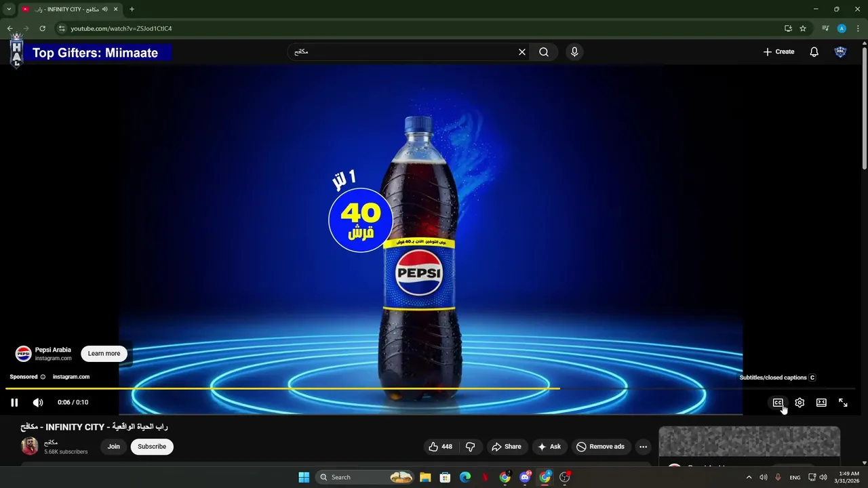The image size is (868, 488).
Task: Open the Ask AI button
Action: tap(549, 447)
